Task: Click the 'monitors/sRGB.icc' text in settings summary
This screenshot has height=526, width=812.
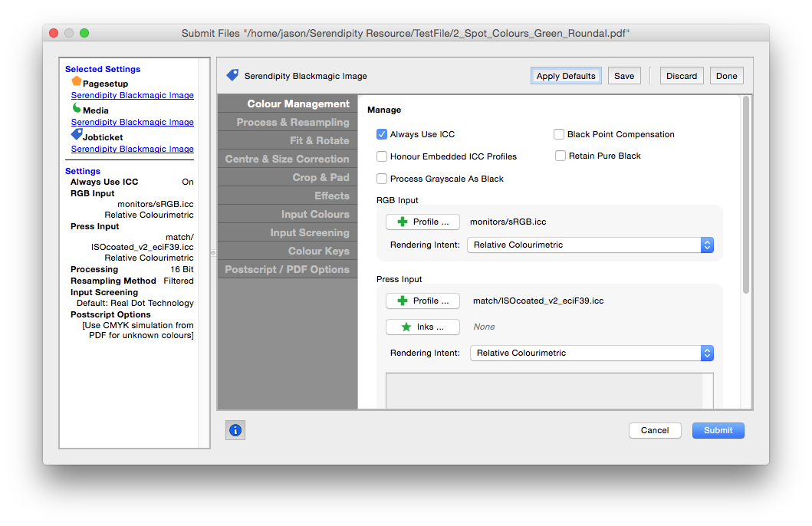Action: pos(156,204)
